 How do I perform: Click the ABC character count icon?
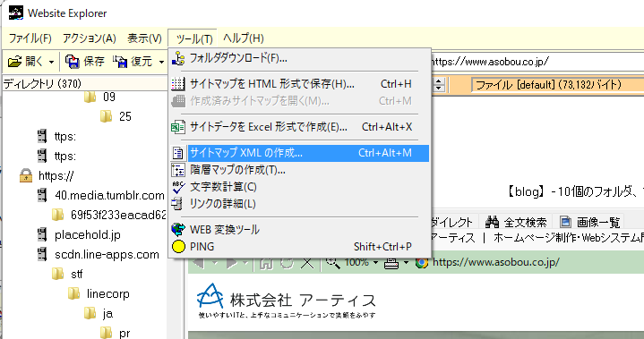(178, 187)
